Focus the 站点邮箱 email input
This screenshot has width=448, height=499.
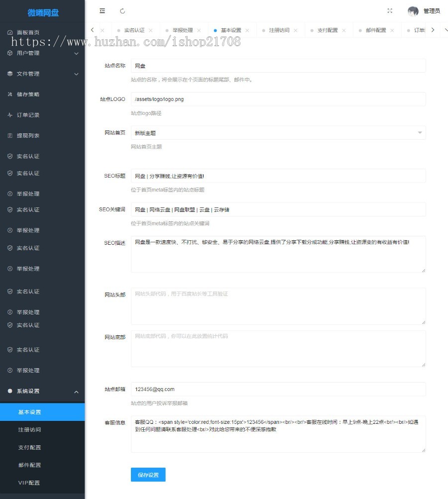coord(278,389)
